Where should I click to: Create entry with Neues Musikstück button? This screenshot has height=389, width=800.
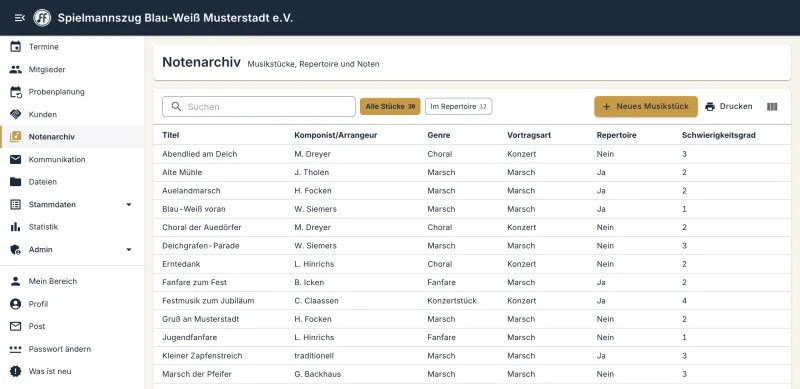pyautogui.click(x=645, y=106)
